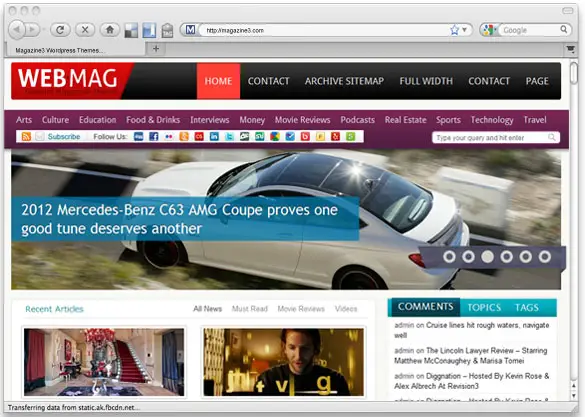Open the Mercedes-Benz C63 AMG headline

tap(179, 219)
